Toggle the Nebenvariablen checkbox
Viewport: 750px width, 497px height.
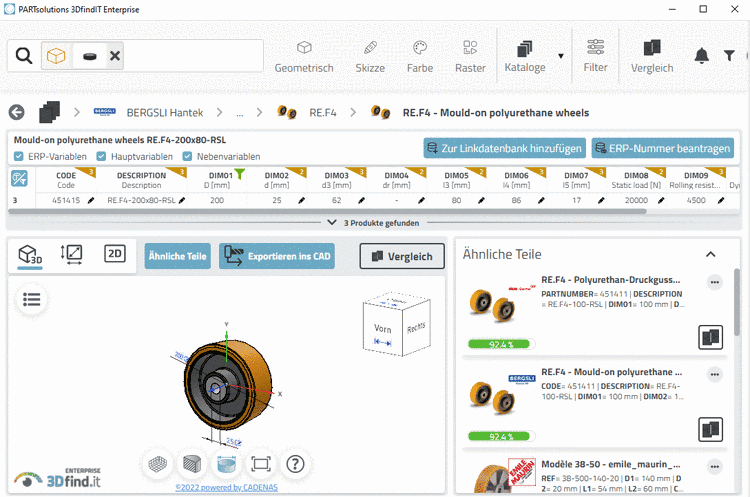point(187,156)
